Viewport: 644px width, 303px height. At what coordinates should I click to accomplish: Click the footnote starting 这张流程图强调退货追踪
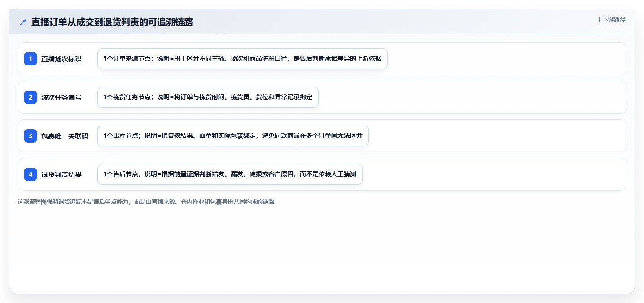tap(147, 202)
